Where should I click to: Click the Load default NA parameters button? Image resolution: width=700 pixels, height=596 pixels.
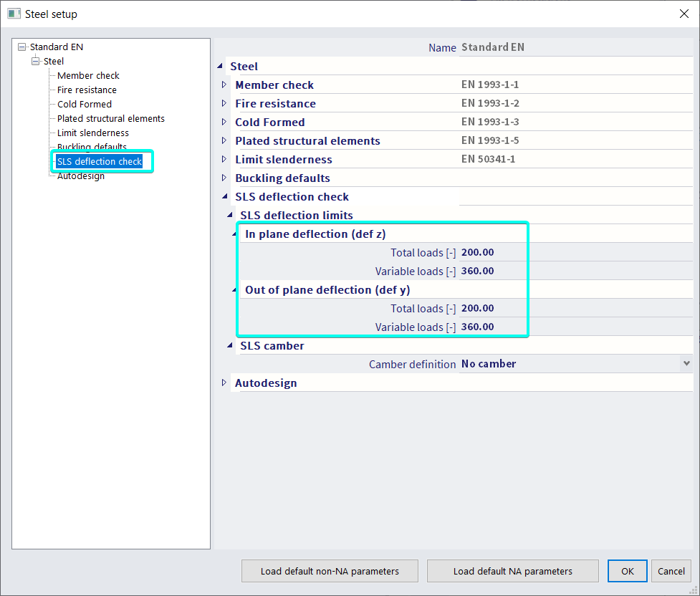coord(512,571)
